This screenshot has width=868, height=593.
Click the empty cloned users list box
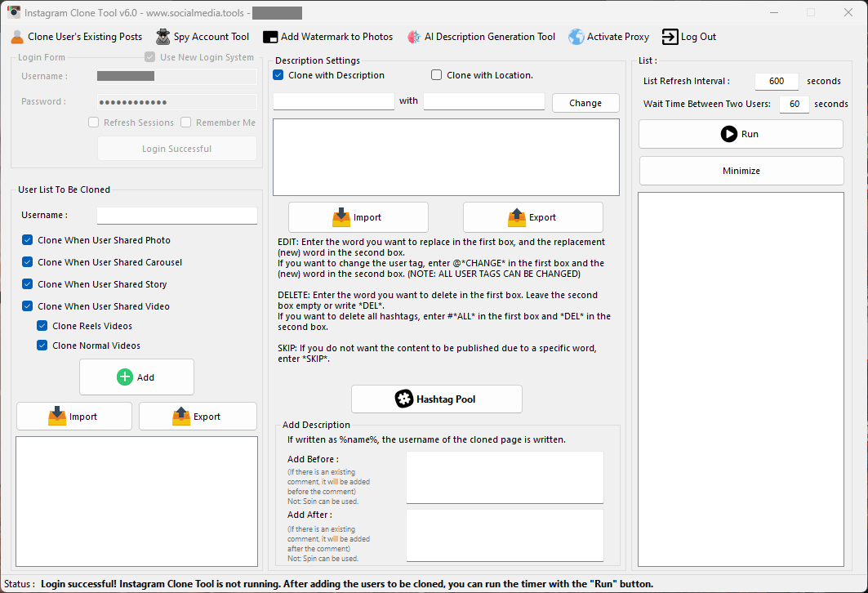coord(136,502)
